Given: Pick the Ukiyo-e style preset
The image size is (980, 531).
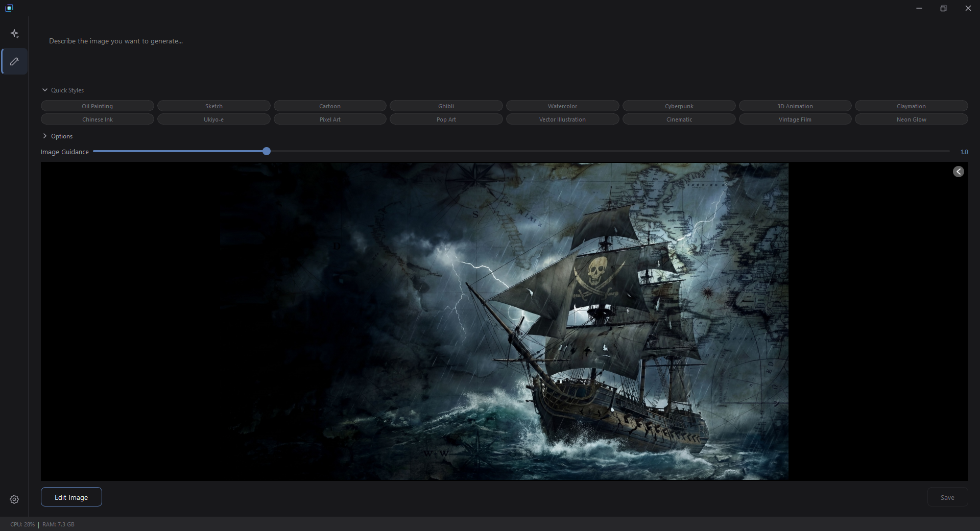Looking at the screenshot, I should click(x=214, y=119).
